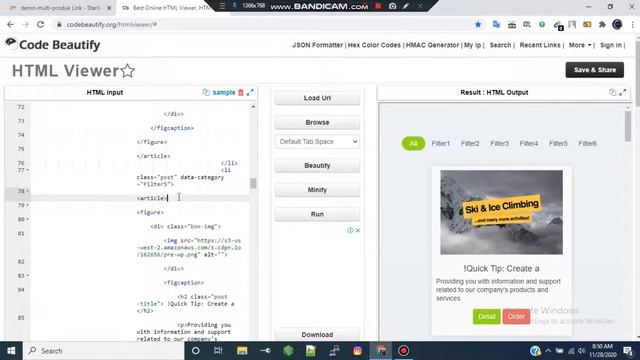Select the All filter pill
The width and height of the screenshot is (640, 360).
[413, 143]
